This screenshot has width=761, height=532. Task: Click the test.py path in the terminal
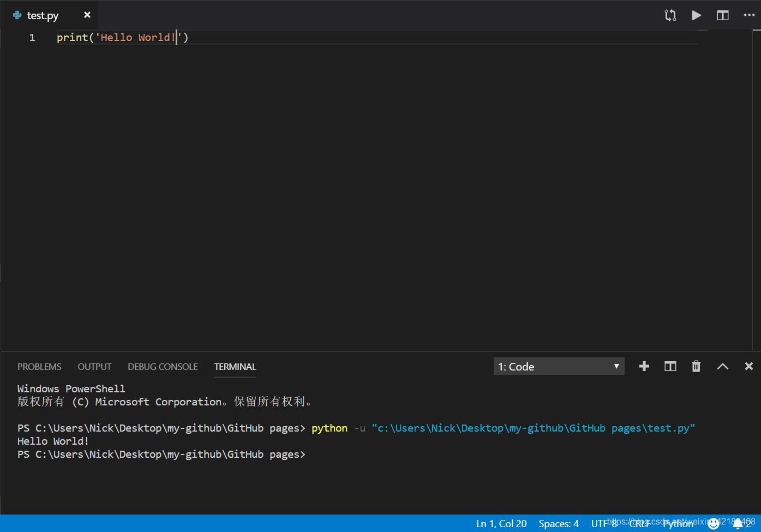pyautogui.click(x=534, y=428)
